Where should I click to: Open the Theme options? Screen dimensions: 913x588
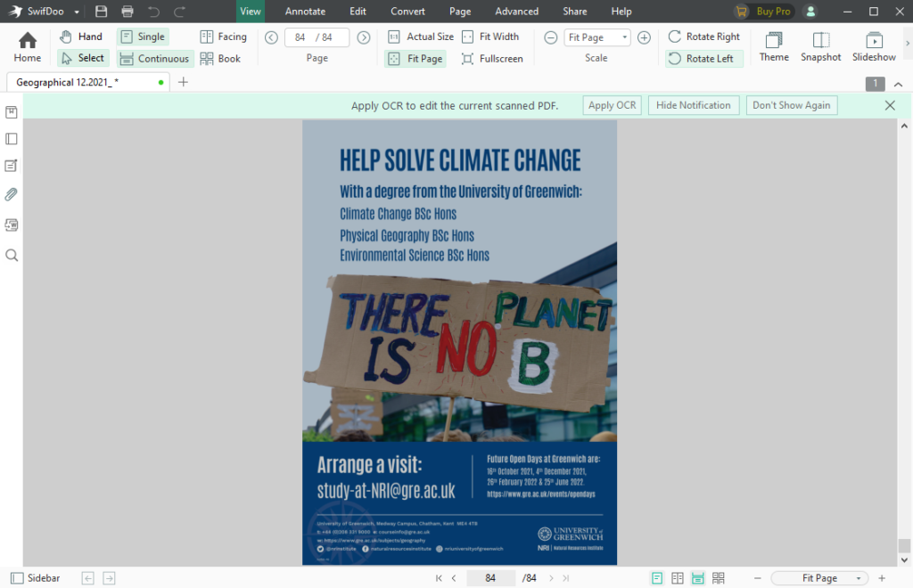(x=774, y=47)
